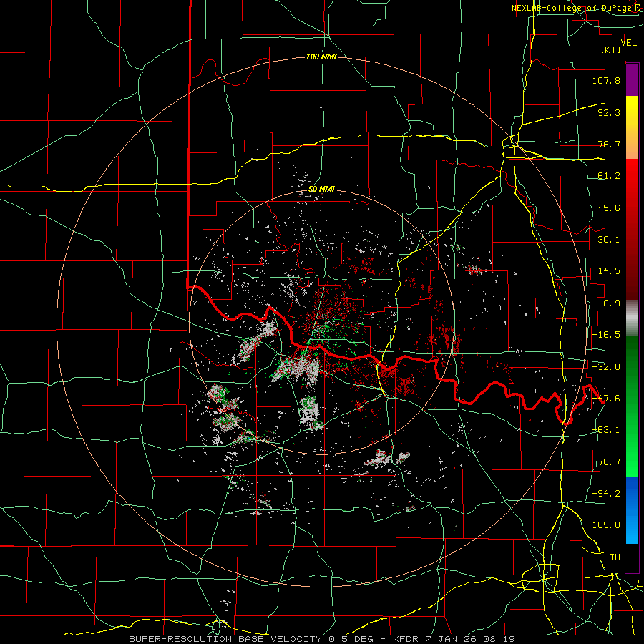Pick the red segment of the color bar
Viewport: 644px width, 644px height.
(x=632, y=229)
